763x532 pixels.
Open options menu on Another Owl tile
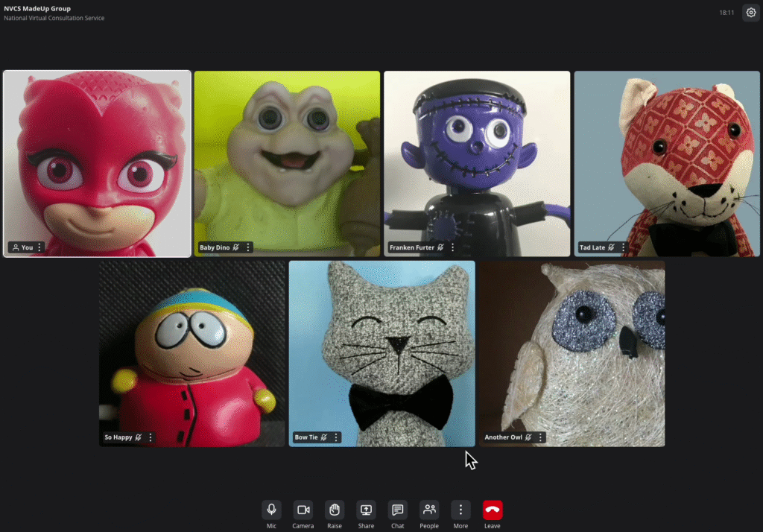[x=540, y=437]
